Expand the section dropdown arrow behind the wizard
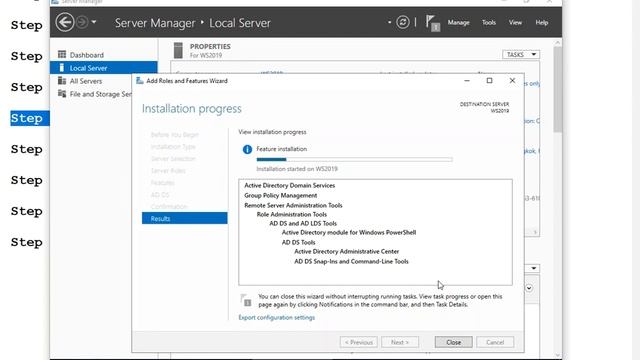 point(533,268)
